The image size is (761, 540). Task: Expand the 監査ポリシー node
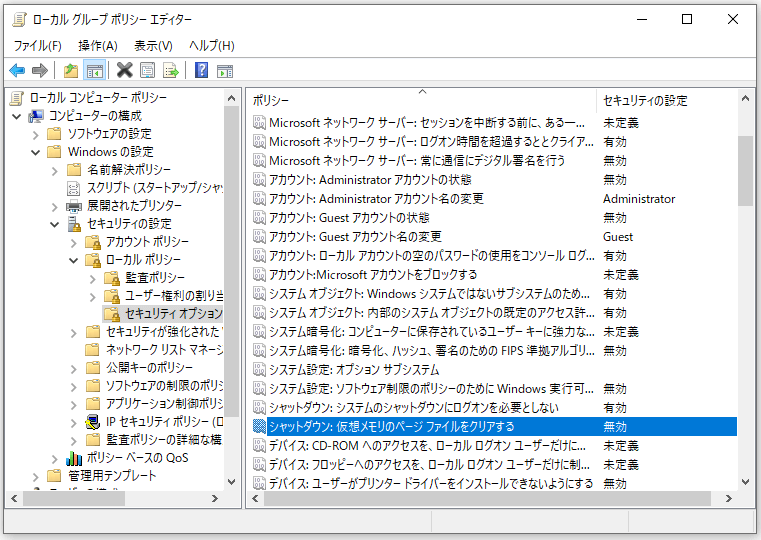point(92,279)
